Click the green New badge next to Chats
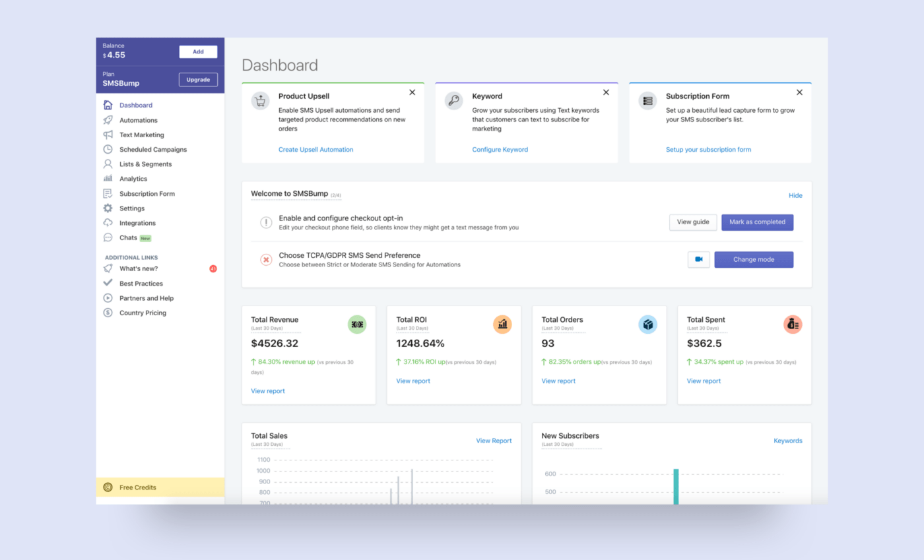This screenshot has height=560, width=924. [145, 238]
